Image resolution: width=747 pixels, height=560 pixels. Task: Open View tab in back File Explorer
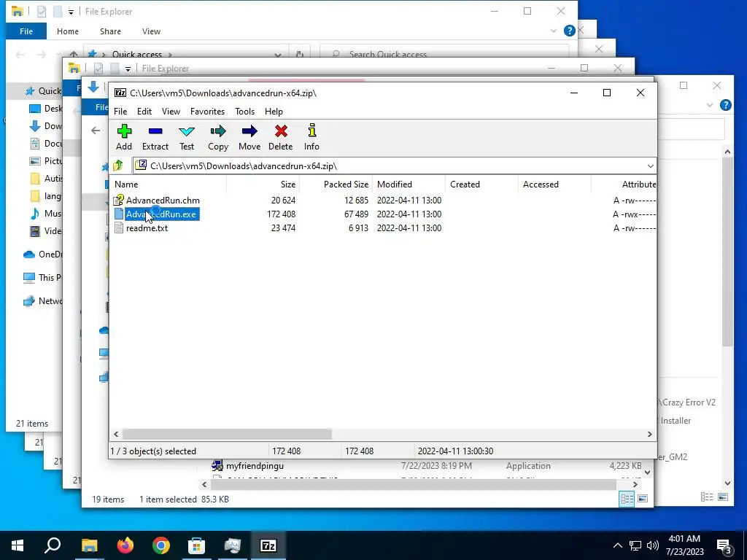point(151,31)
